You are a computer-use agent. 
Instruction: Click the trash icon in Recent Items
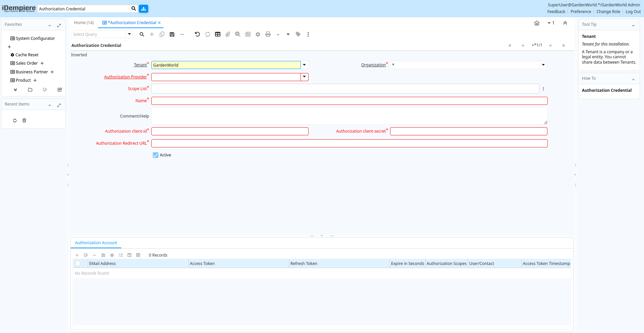pos(24,121)
